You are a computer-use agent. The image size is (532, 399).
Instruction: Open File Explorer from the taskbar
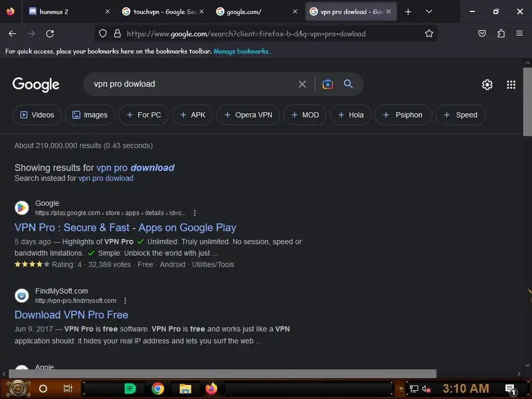click(x=185, y=389)
